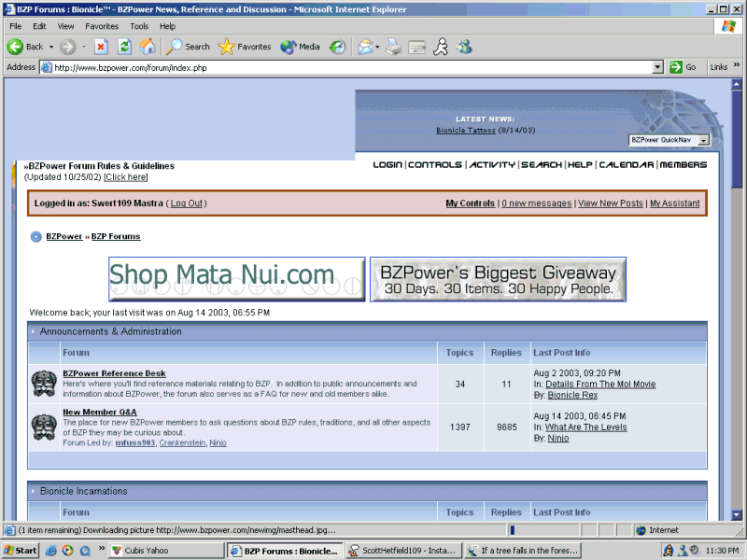Image resolution: width=747 pixels, height=560 pixels.
Task: Click the Back arrow icon
Action: (x=15, y=47)
